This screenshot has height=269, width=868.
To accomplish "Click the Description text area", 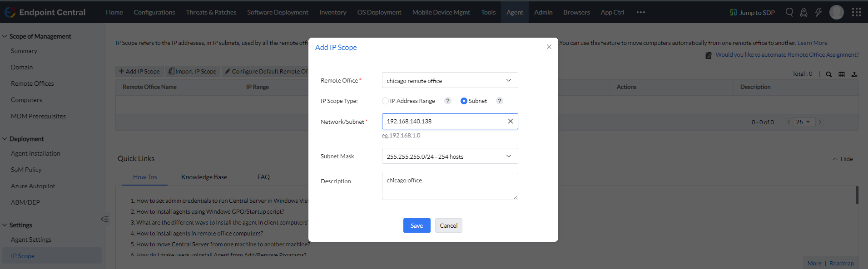I will click(x=450, y=186).
